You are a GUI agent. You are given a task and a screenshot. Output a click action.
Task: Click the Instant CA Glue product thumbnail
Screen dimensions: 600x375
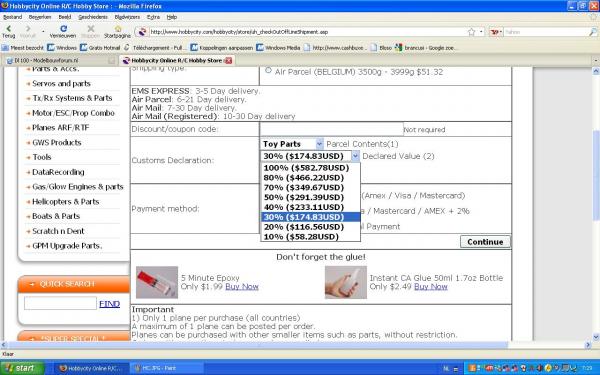[x=346, y=282]
